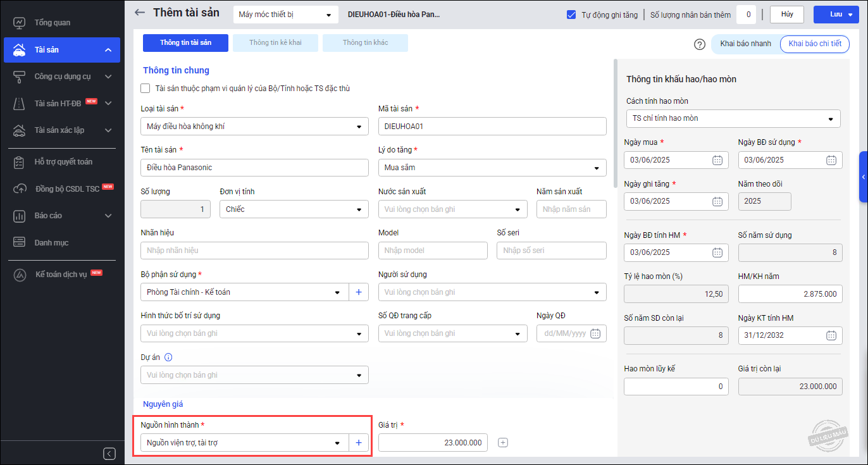Open Người sử dụng dropdown

[x=492, y=292]
